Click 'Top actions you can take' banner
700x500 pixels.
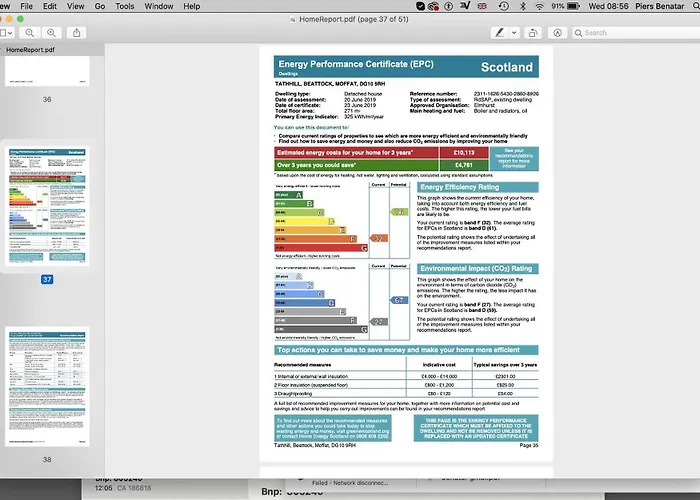406,350
